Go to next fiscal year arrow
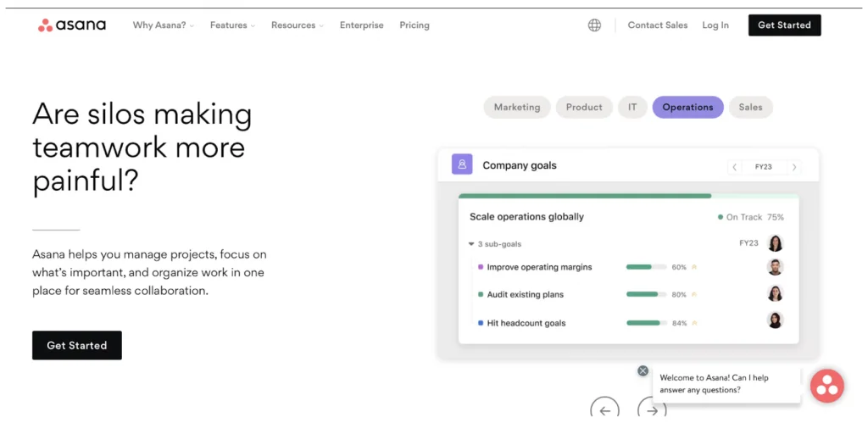This screenshot has width=868, height=423. (x=793, y=167)
